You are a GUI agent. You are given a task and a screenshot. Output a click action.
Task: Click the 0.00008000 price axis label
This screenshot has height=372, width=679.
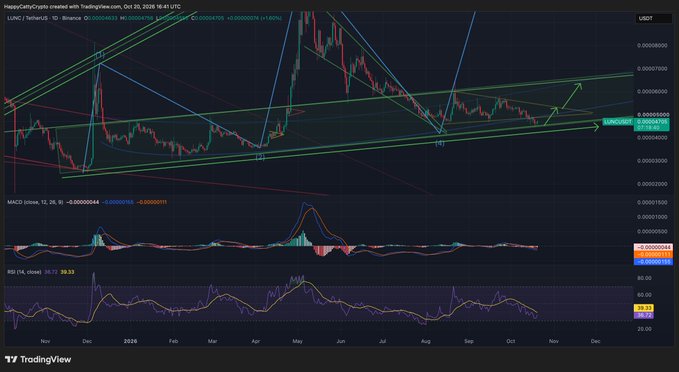coord(652,45)
